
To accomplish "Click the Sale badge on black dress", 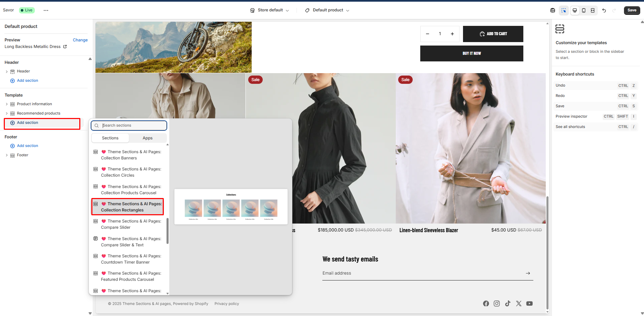I will tap(255, 80).
